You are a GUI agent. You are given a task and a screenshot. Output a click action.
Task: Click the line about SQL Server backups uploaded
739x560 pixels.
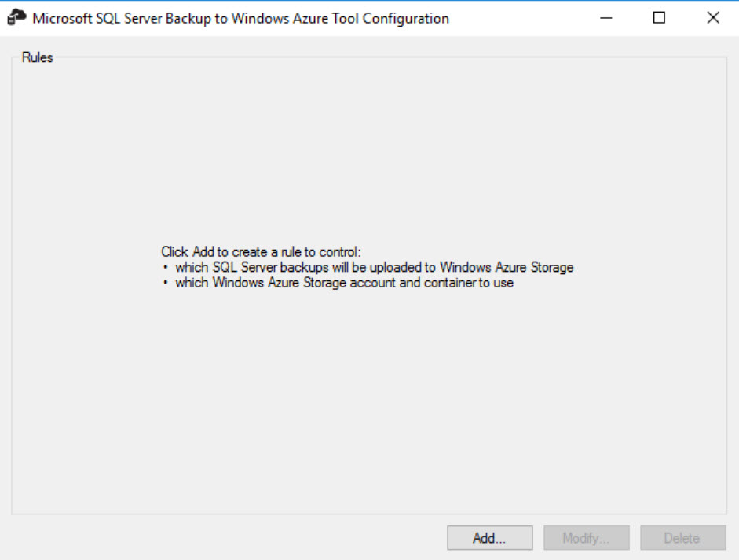(375, 267)
